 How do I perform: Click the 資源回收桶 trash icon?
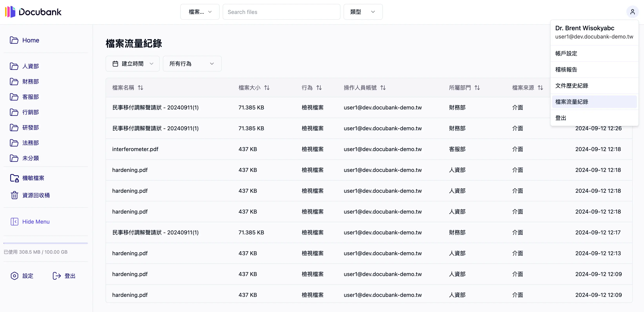[14, 195]
